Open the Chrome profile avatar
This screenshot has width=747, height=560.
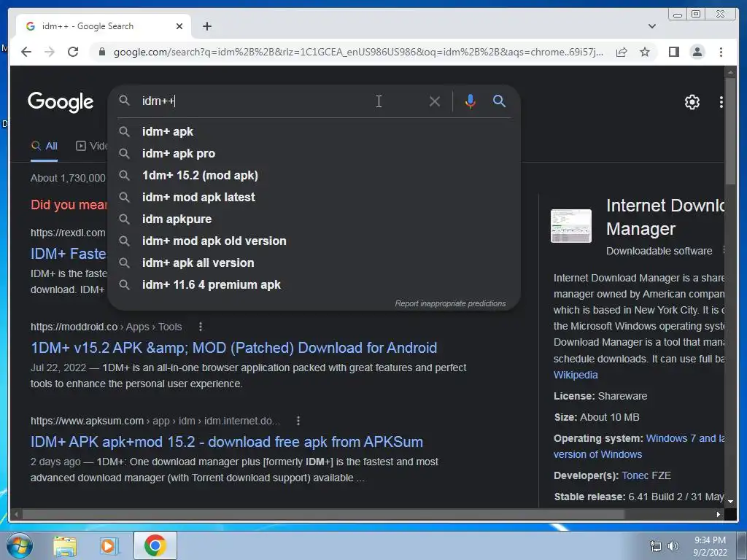pos(697,52)
